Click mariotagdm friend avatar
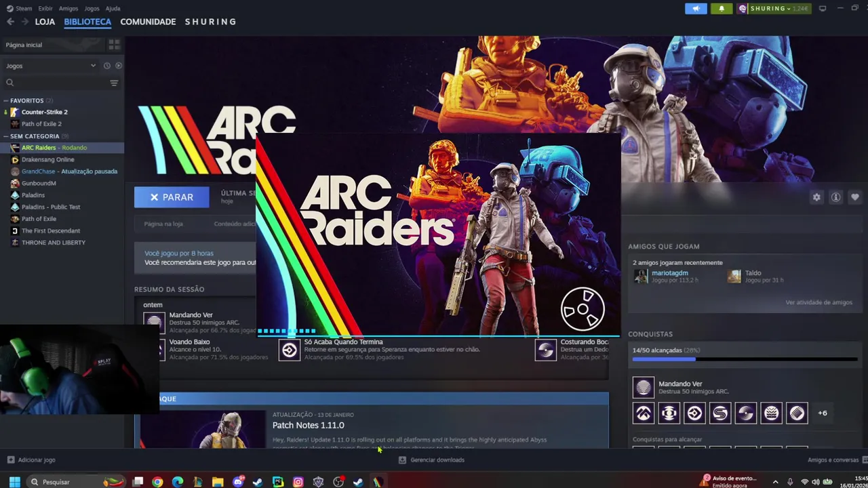 coord(640,276)
